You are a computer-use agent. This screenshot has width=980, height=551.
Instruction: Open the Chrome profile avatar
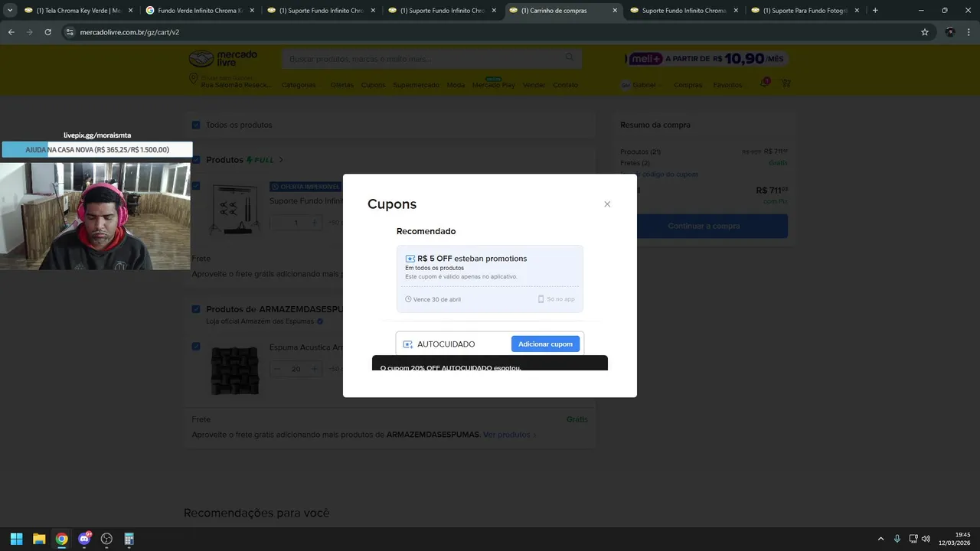950,32
